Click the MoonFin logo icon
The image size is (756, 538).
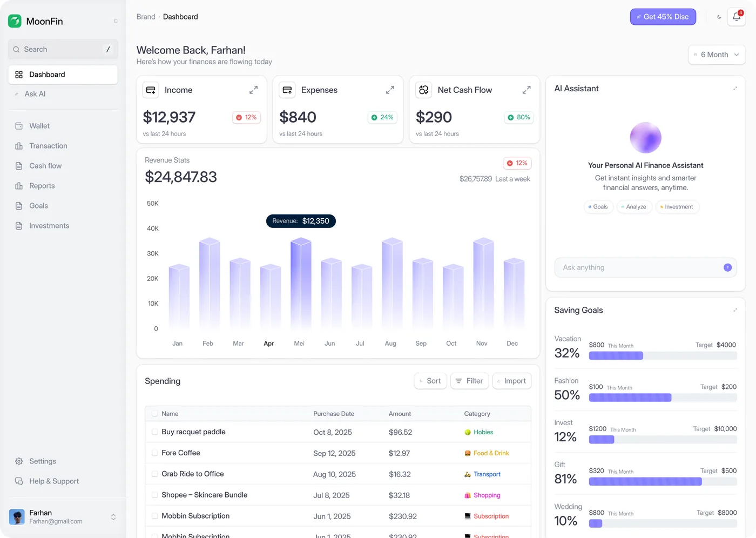pos(15,21)
